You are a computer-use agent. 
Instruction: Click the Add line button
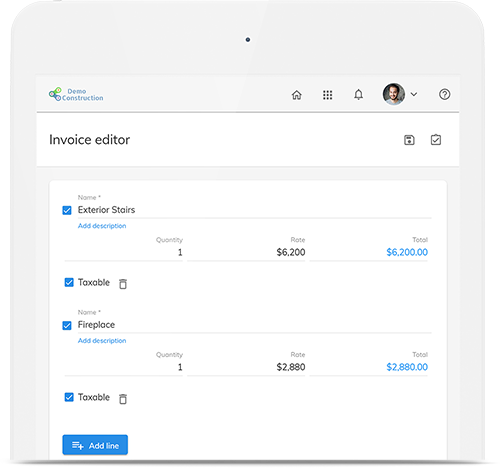pos(95,445)
